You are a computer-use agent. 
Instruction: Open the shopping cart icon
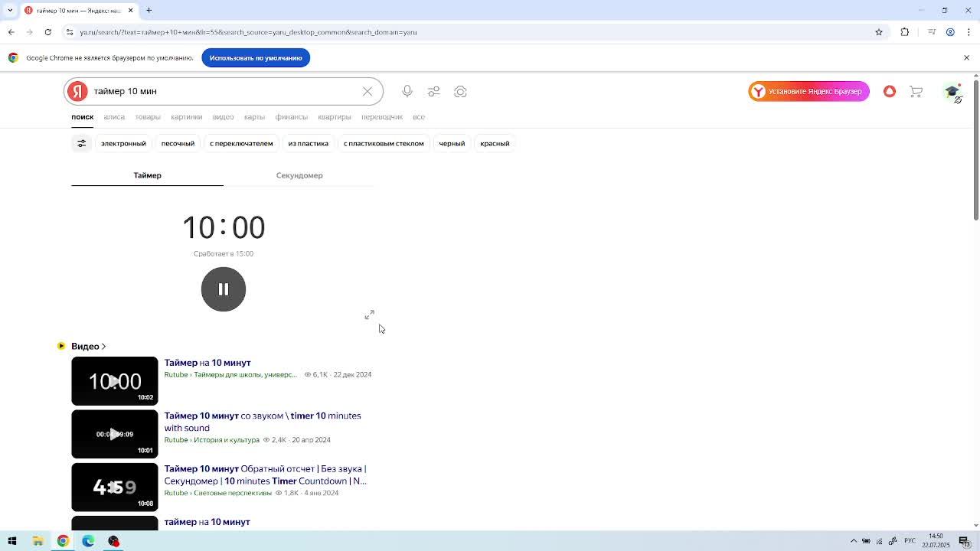tap(916, 91)
